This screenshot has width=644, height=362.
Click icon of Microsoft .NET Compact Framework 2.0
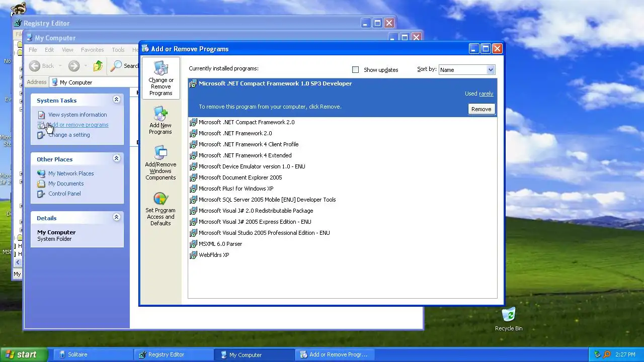(193, 122)
